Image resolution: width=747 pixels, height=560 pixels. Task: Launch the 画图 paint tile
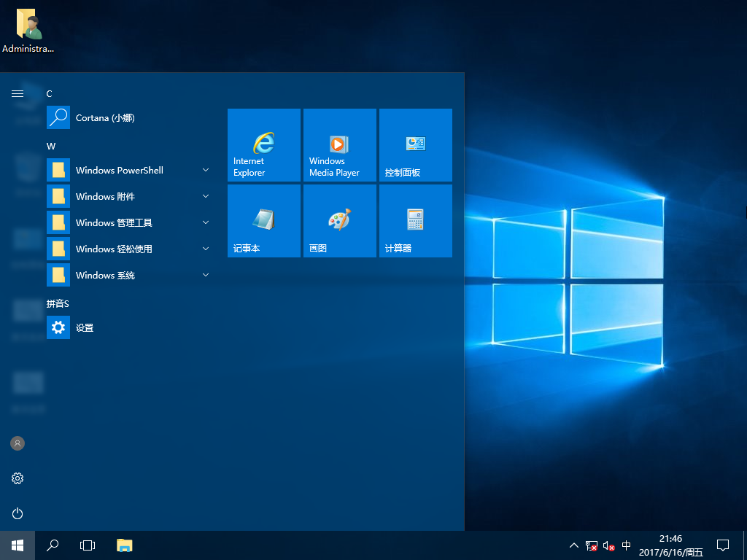[x=340, y=221]
